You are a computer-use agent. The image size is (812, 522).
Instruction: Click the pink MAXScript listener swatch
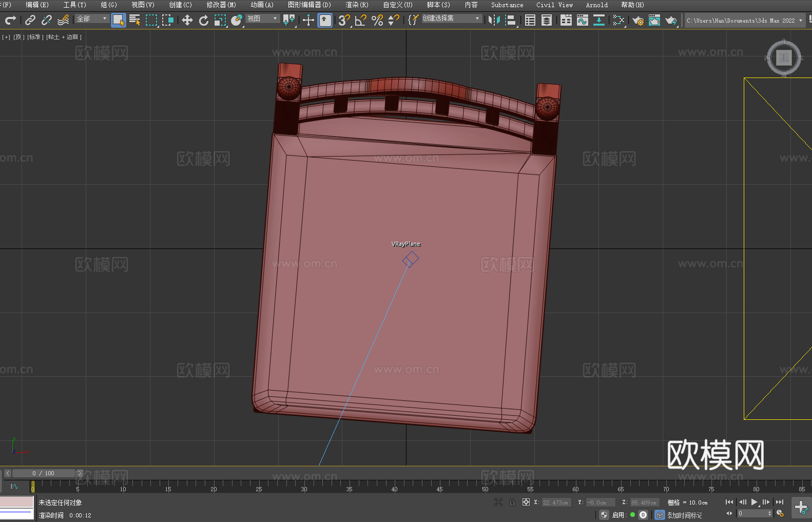point(16,502)
